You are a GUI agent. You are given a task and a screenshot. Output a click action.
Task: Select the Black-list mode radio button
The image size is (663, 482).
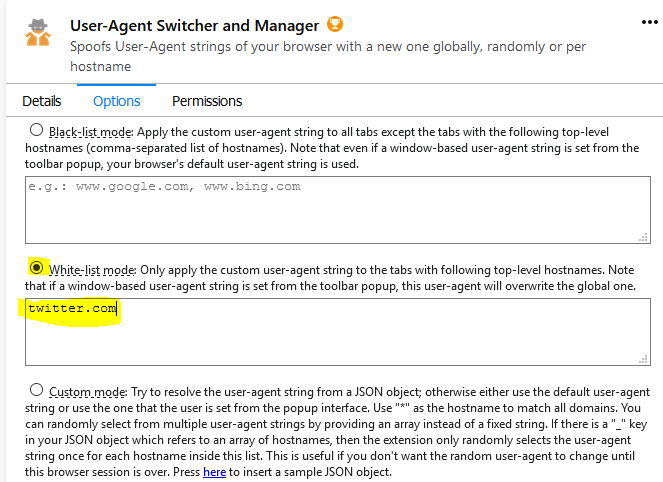36,130
